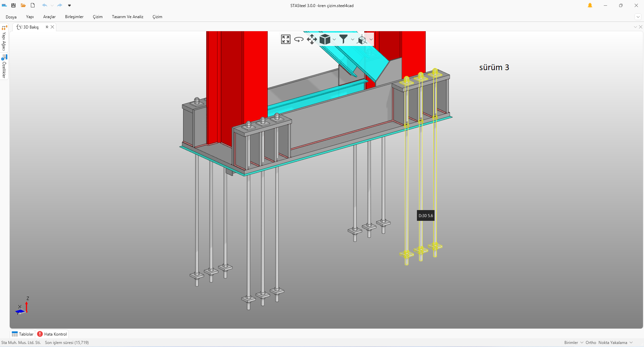The width and height of the screenshot is (644, 347).
Task: Open the Tablolar panel
Action: click(x=23, y=334)
